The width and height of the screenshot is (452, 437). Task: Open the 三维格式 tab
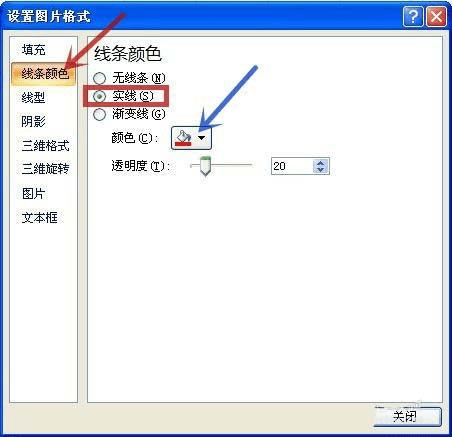click(x=43, y=146)
